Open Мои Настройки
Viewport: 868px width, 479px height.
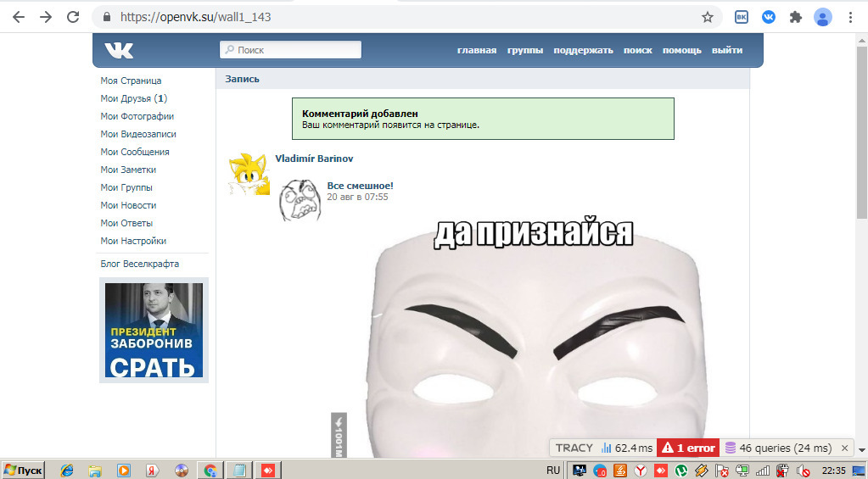[133, 241]
